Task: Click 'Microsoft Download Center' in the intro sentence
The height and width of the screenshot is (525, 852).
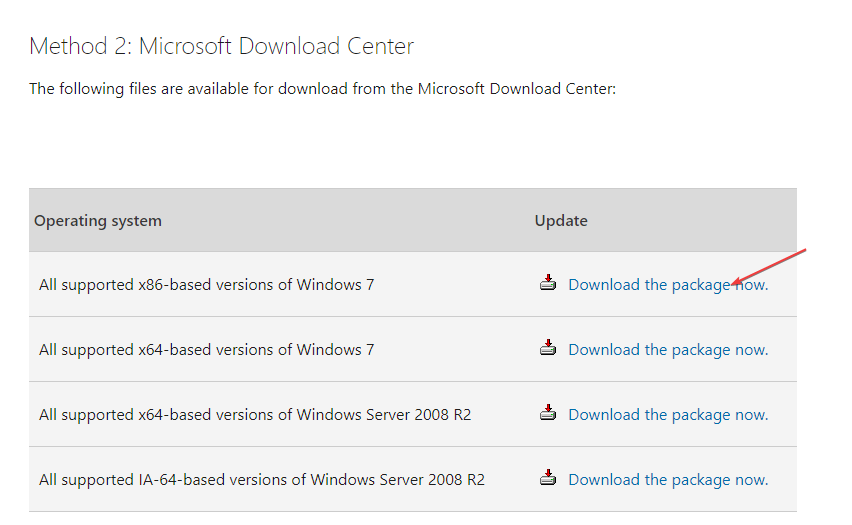Action: [517, 89]
